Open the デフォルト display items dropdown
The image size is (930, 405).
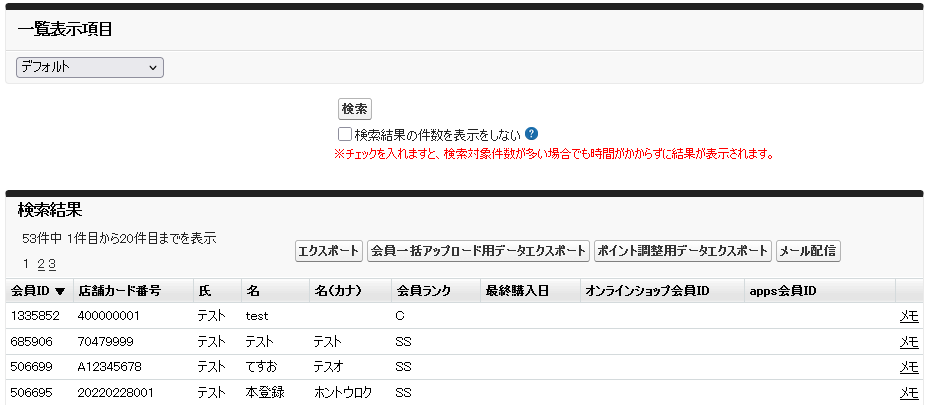pyautogui.click(x=90, y=67)
